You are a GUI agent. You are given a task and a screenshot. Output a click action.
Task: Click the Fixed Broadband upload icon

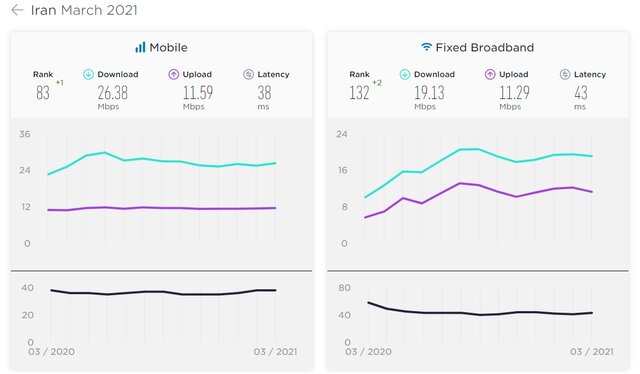[x=490, y=74]
